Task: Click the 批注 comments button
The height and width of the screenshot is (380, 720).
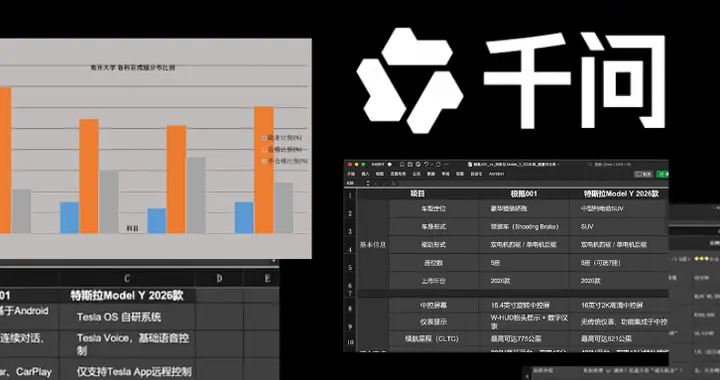Action: (643, 174)
